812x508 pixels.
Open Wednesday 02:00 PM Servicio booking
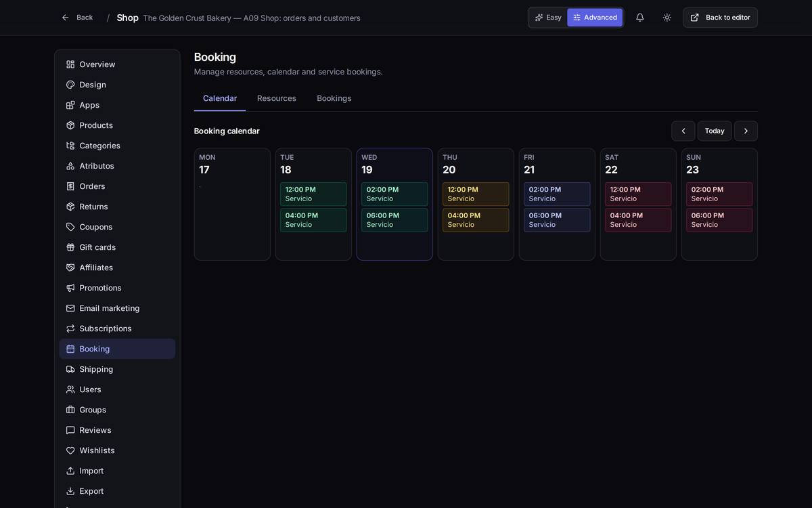click(394, 194)
